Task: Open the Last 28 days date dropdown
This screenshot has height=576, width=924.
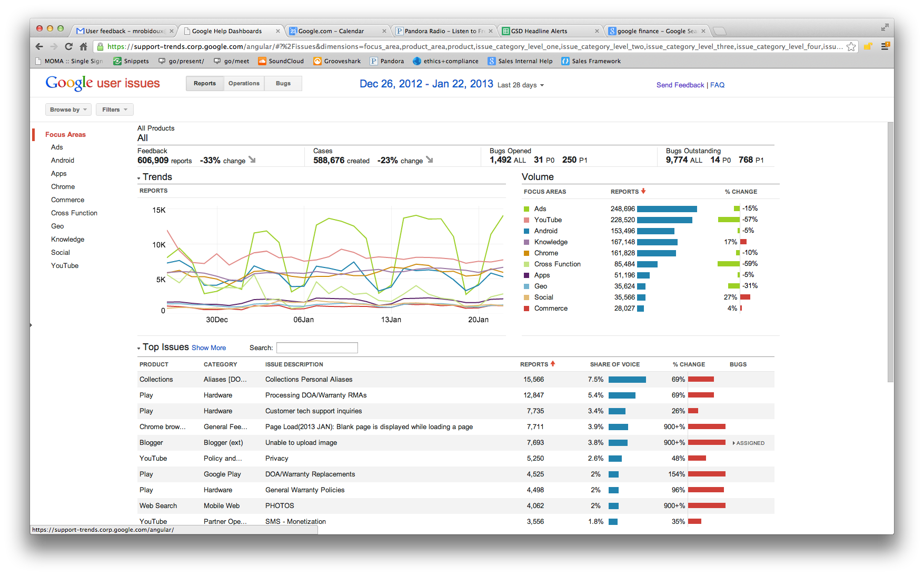Action: coord(520,85)
